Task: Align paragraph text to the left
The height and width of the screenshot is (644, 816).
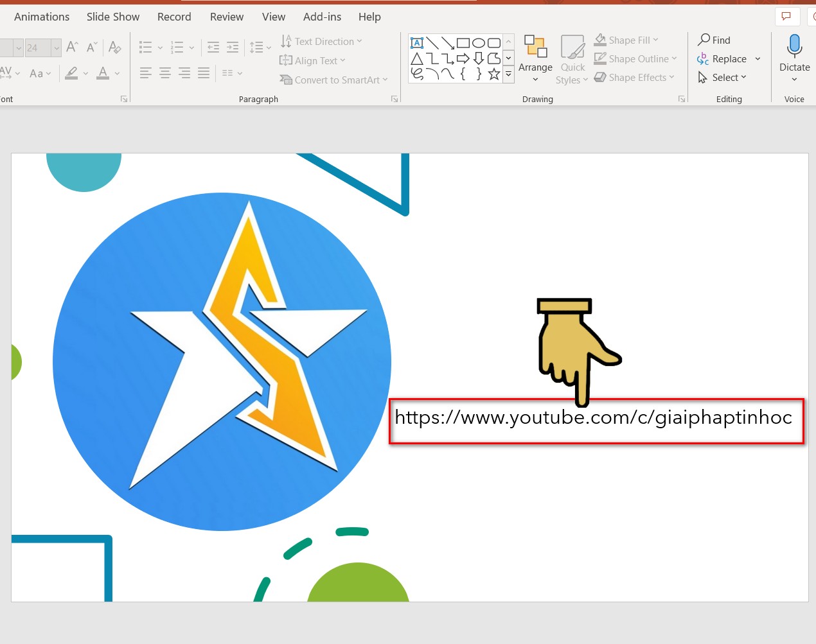Action: click(146, 73)
